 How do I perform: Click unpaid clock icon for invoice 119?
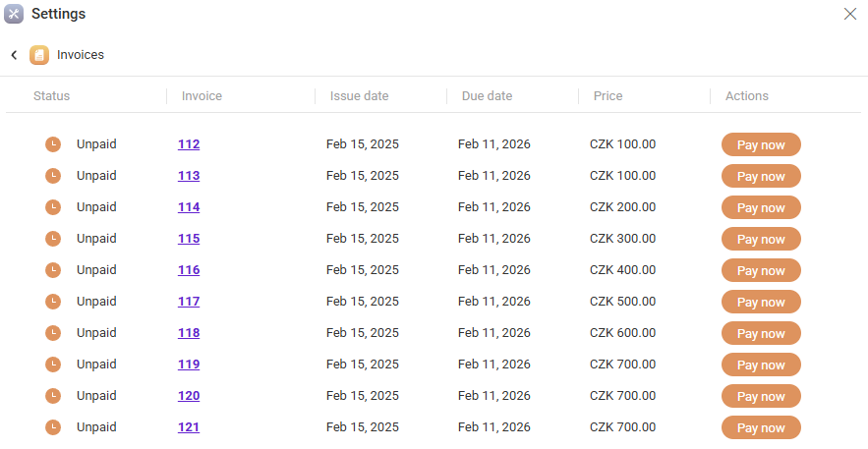(53, 365)
